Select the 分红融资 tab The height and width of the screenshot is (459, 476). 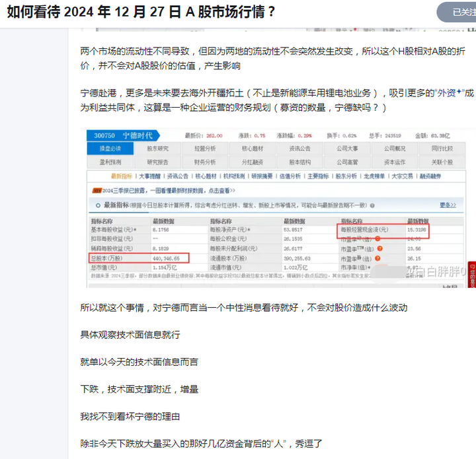[253, 162]
